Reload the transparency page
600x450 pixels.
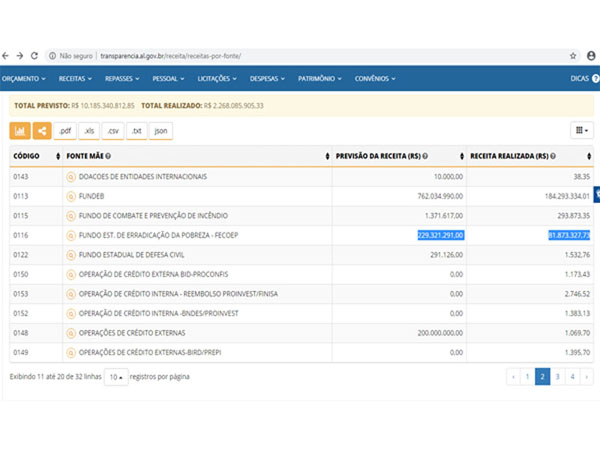(34, 56)
